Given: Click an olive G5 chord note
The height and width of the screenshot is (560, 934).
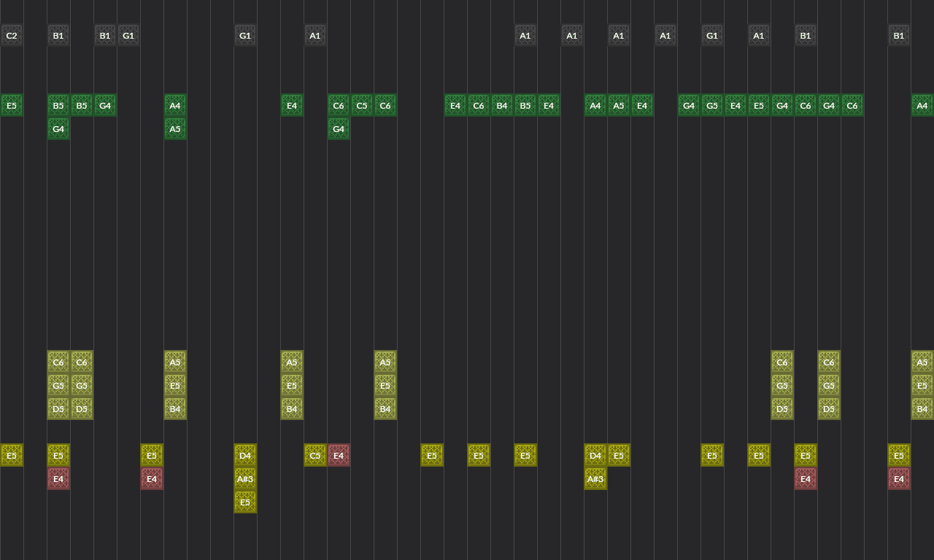Looking at the screenshot, I should point(58,385).
